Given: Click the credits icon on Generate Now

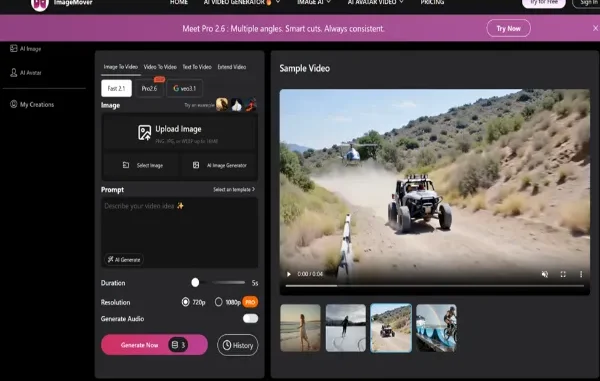Looking at the screenshot, I should click(175, 345).
